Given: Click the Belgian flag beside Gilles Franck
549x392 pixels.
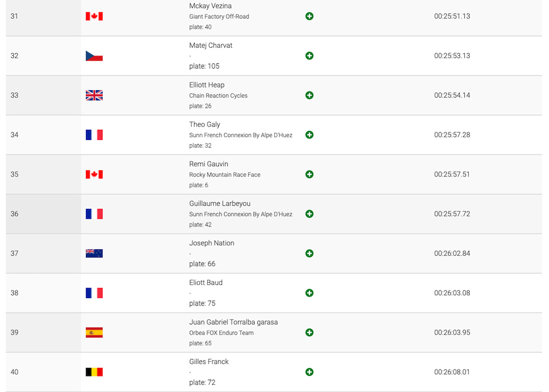Looking at the screenshot, I should 94,372.
